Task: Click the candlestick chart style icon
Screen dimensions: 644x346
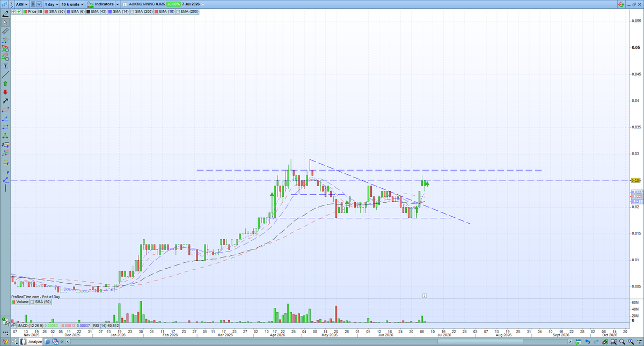Action: (5, 4)
